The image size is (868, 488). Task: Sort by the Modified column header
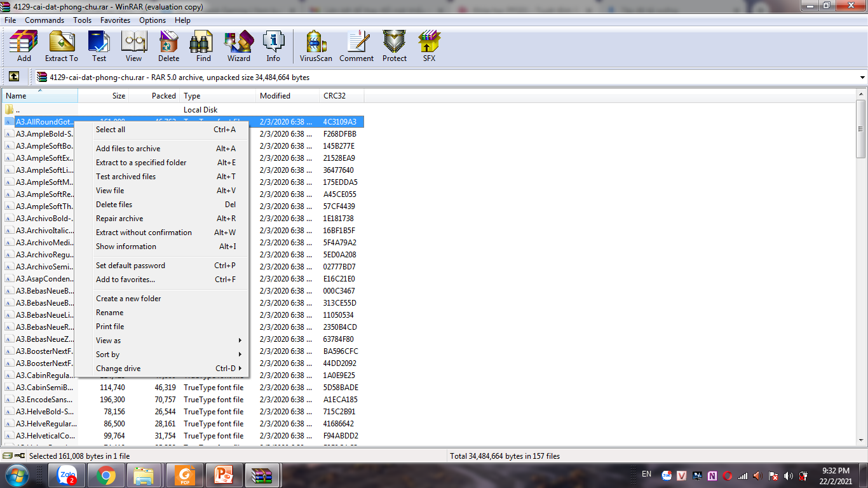[288, 96]
